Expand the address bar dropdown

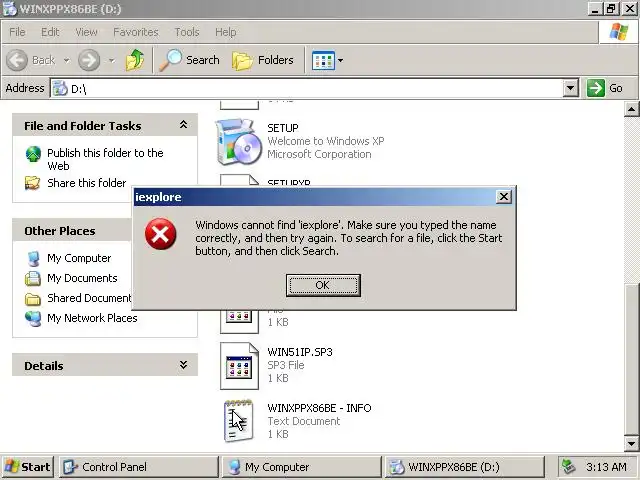point(570,88)
